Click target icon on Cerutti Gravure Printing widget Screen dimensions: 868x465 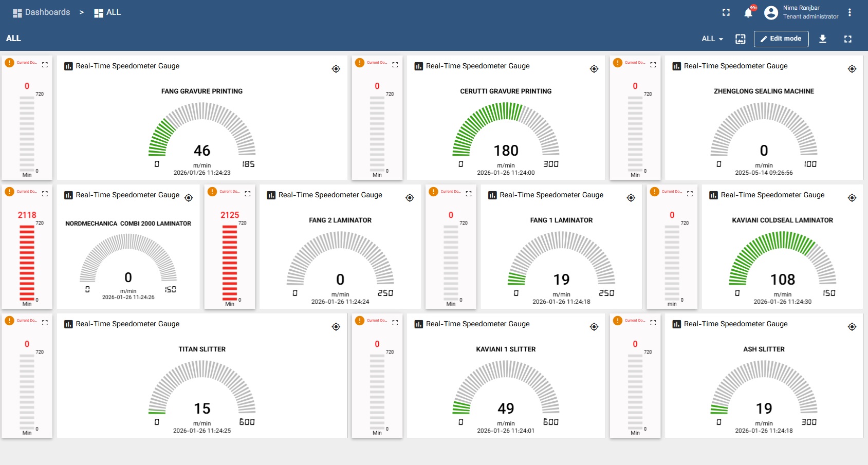click(594, 69)
